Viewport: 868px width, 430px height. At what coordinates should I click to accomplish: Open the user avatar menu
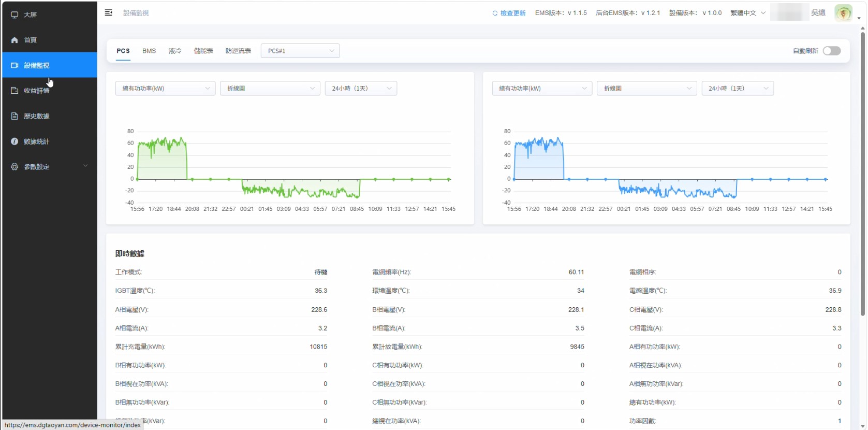tap(844, 13)
